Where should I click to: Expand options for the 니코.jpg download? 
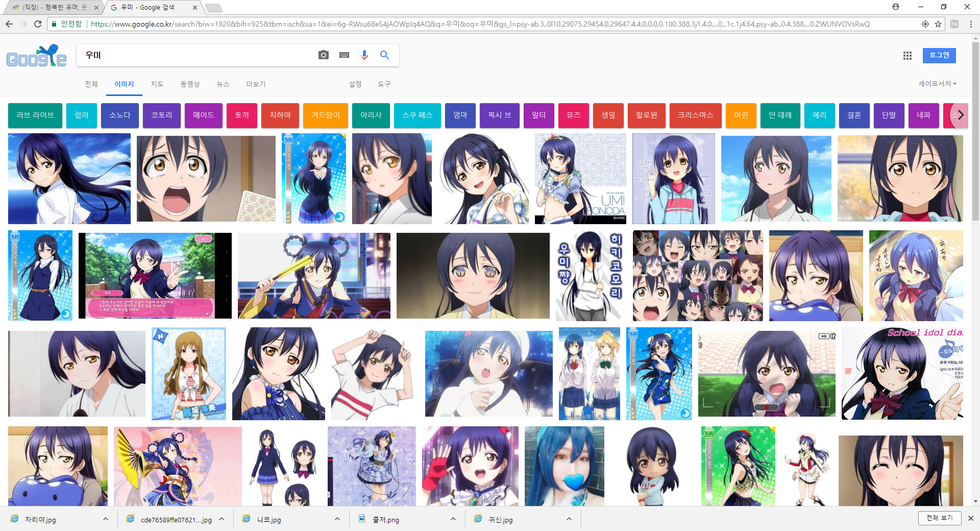337,519
